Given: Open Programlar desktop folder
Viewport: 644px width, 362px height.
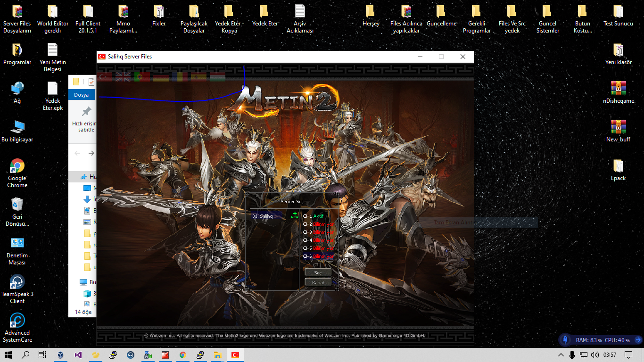Looking at the screenshot, I should [17, 55].
